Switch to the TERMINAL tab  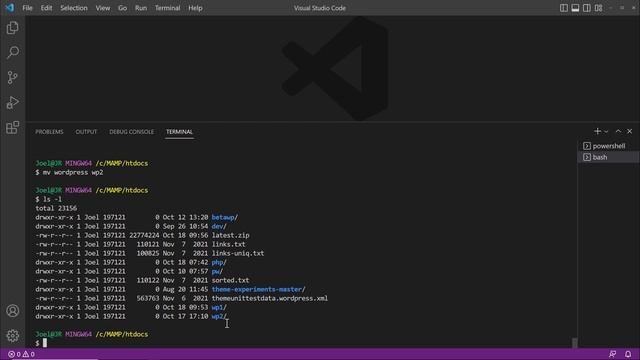(179, 132)
